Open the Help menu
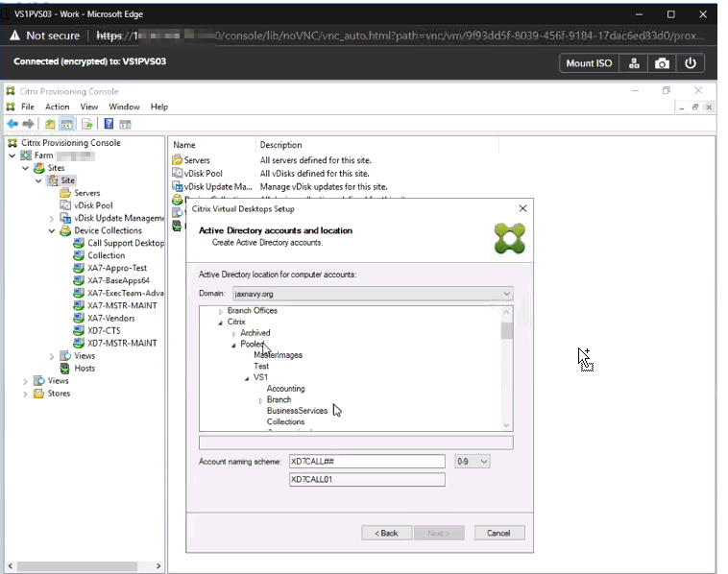728x574 pixels. point(159,107)
